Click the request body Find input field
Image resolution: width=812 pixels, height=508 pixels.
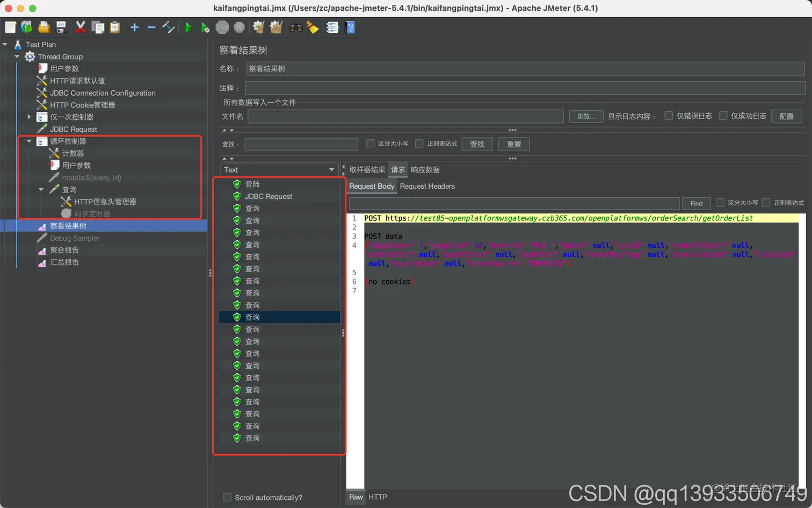click(x=514, y=203)
